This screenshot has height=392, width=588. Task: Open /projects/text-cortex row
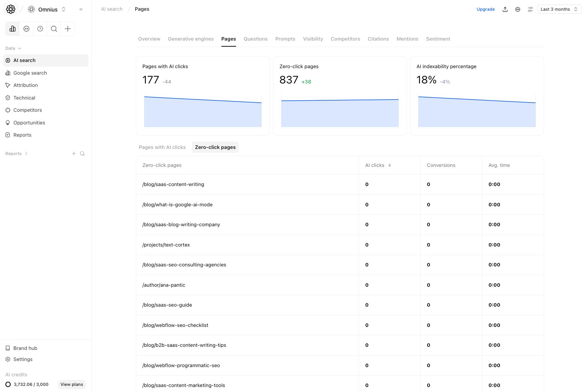[340, 245]
